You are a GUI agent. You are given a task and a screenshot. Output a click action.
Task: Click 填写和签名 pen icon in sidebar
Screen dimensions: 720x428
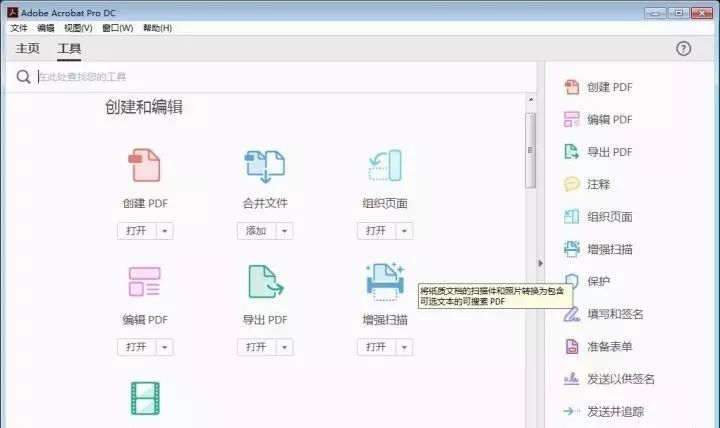572,314
